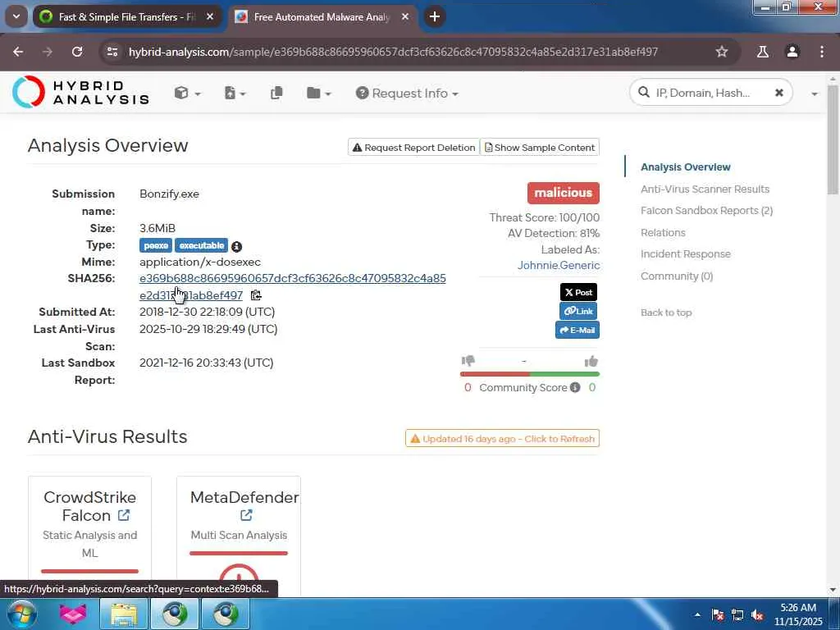Bookmark this page with the star icon
The width and height of the screenshot is (840, 630).
coord(722,52)
